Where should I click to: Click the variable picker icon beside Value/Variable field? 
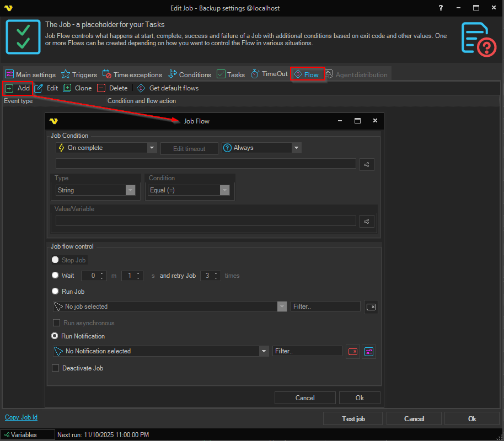[x=367, y=221]
